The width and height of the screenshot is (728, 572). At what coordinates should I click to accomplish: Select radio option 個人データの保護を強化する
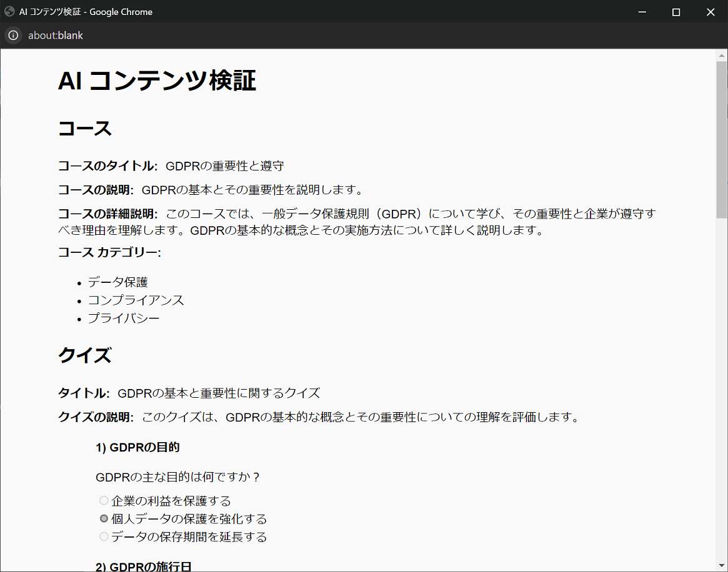coord(104,518)
